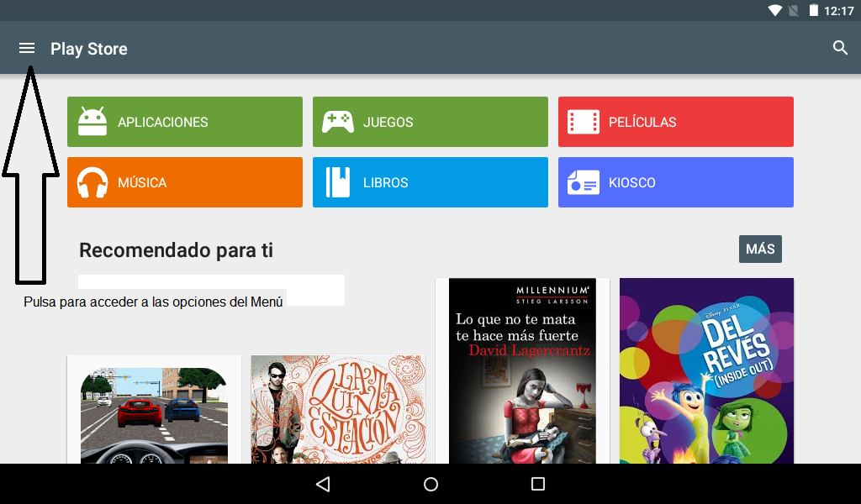Select the Millennium Stieg Larsson book cover
Image resolution: width=861 pixels, height=504 pixels.
pos(522,371)
